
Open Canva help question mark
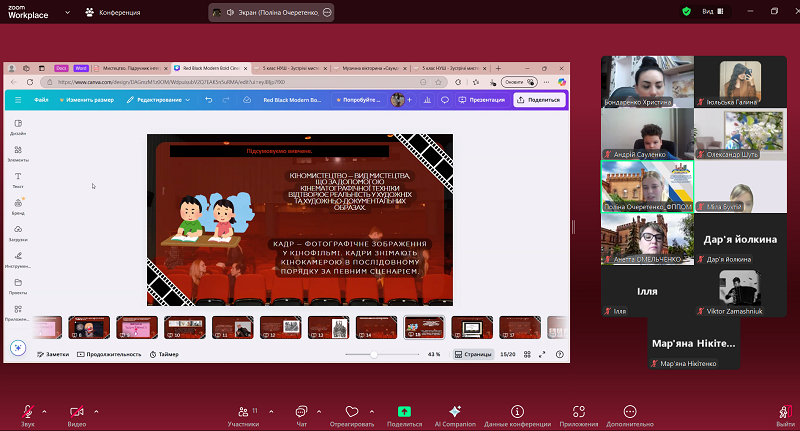560,354
